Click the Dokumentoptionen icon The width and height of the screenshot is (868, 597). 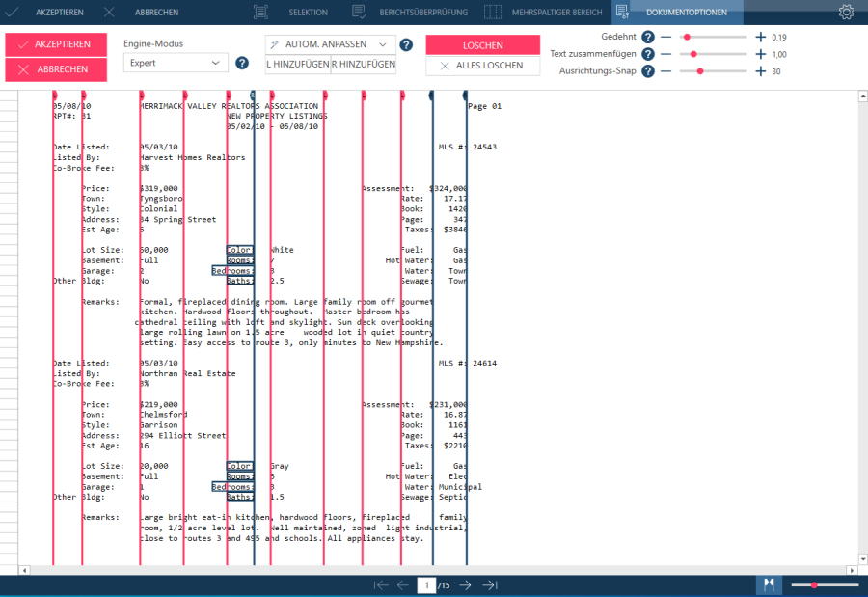pyautogui.click(x=623, y=12)
